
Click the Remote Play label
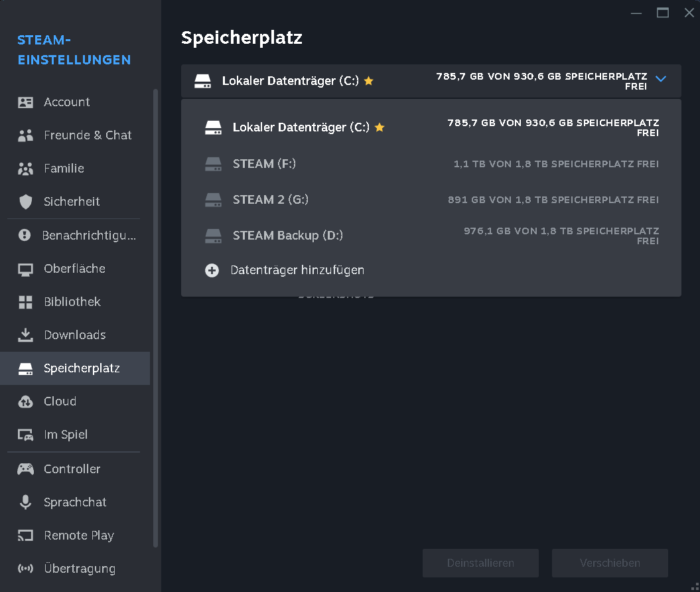tap(79, 536)
